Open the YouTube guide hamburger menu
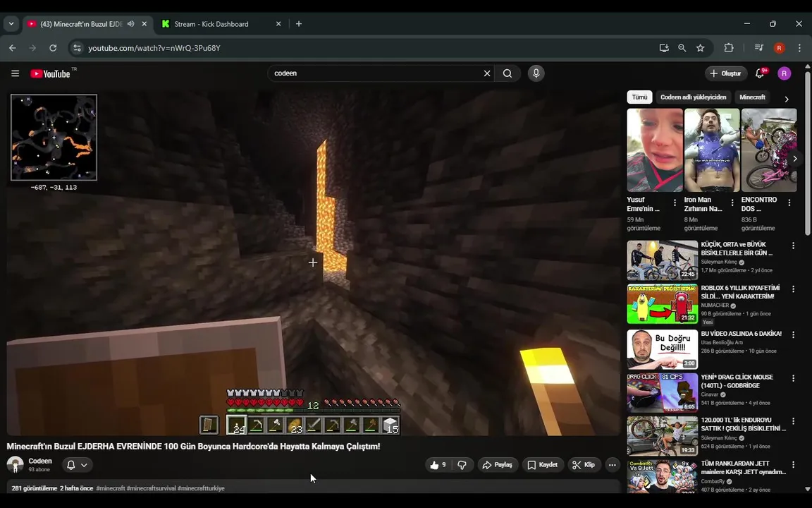This screenshot has width=812, height=508. [x=15, y=73]
